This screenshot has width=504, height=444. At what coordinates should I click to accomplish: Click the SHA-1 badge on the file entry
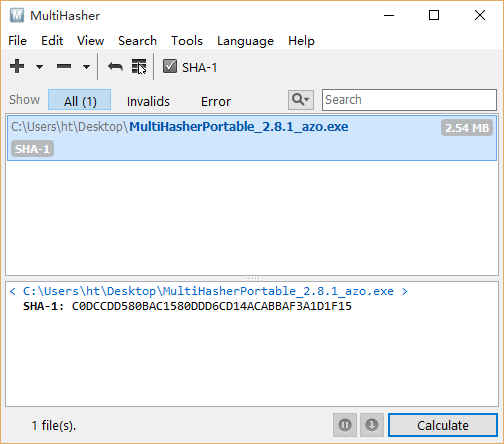pyautogui.click(x=32, y=149)
